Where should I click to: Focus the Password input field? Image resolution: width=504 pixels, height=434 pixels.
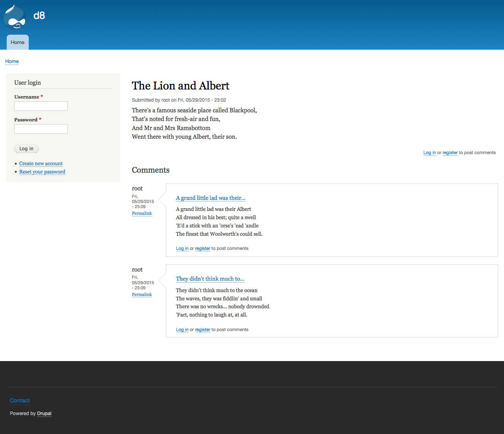point(41,129)
